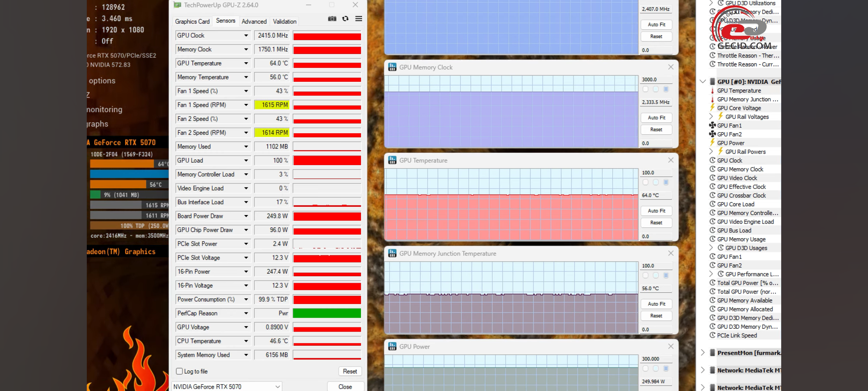This screenshot has width=868, height=391.
Task: Click the clock icon beside PCIe Link Speed
Action: [712, 335]
